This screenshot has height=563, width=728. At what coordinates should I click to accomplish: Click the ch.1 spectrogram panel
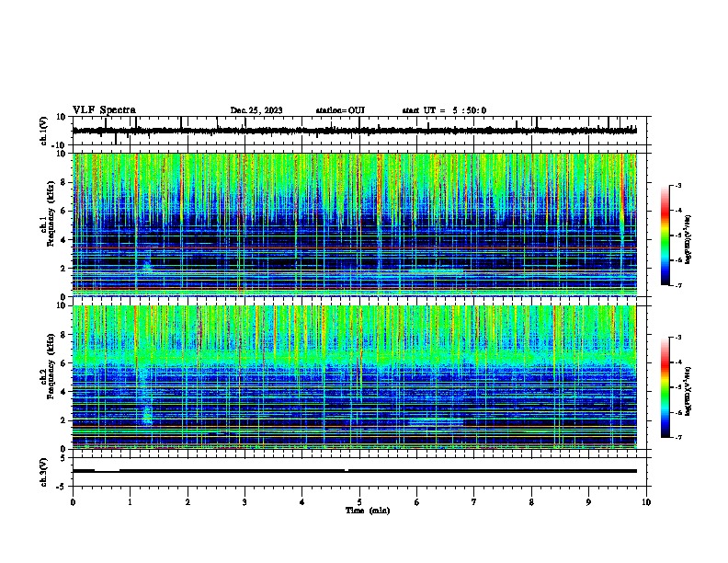[355, 224]
